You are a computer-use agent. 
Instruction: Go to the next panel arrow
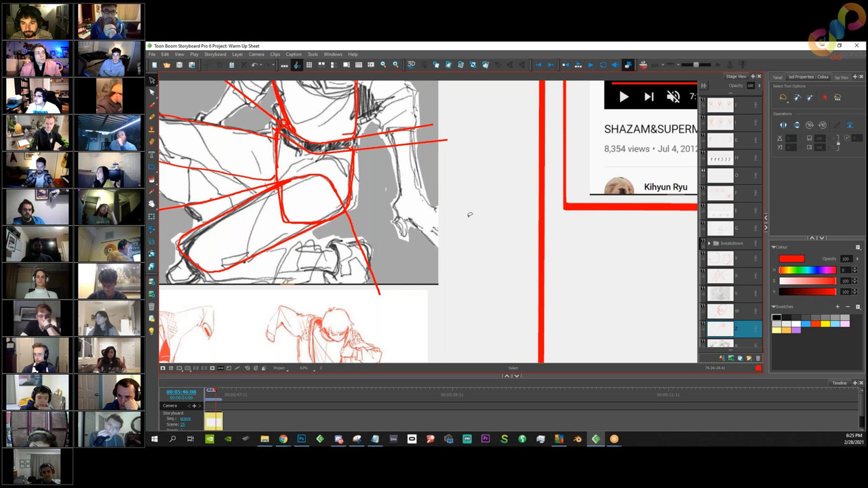pos(551,64)
